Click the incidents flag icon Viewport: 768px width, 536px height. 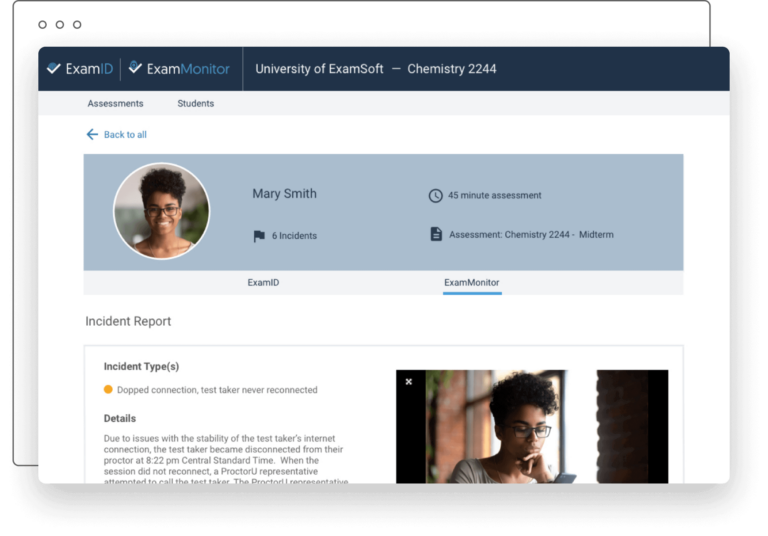(x=259, y=236)
